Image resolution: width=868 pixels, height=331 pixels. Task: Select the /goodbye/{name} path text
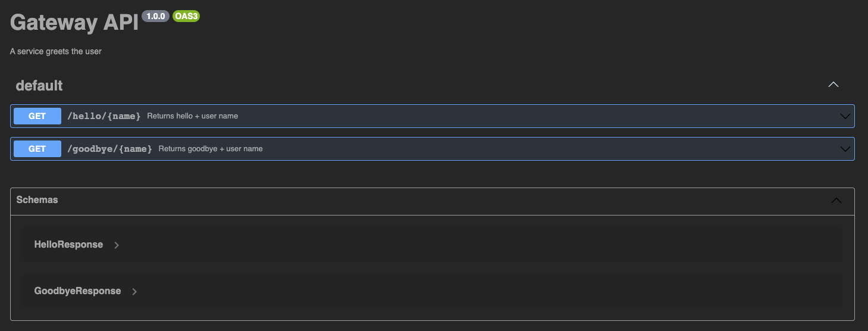tap(109, 149)
